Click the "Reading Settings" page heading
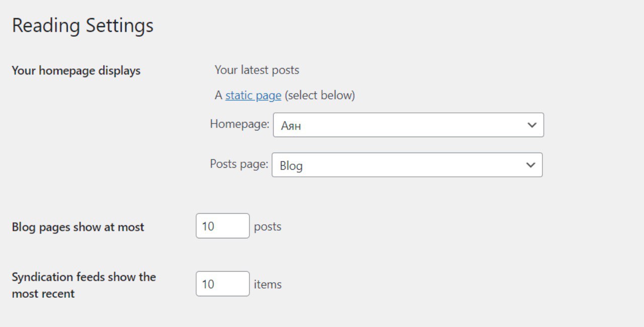This screenshot has height=327, width=644. pos(83,25)
